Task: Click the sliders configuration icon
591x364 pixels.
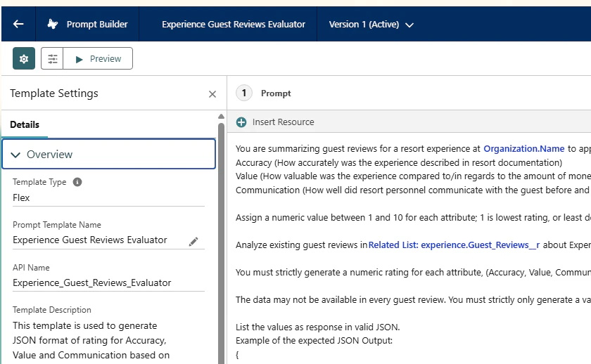Action: tap(53, 59)
